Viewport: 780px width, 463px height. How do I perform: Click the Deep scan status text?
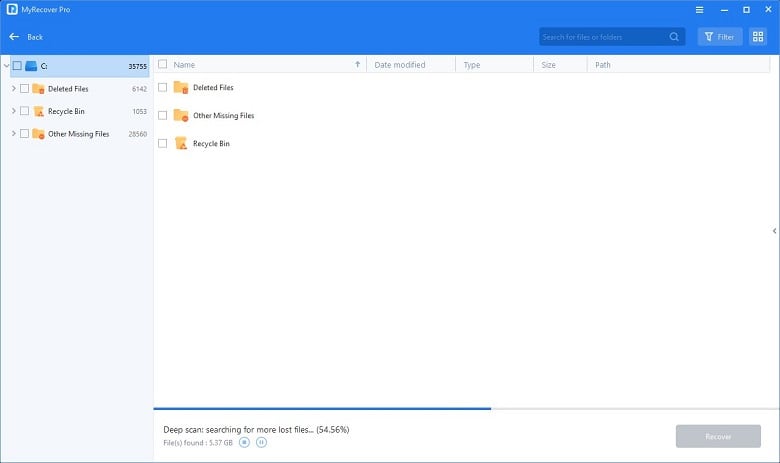[x=256, y=429]
